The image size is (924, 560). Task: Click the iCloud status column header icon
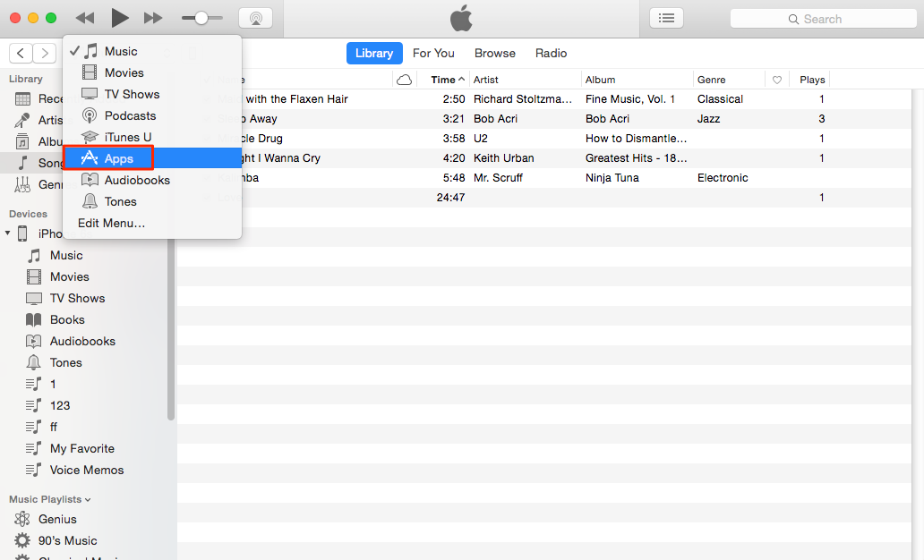click(x=405, y=80)
